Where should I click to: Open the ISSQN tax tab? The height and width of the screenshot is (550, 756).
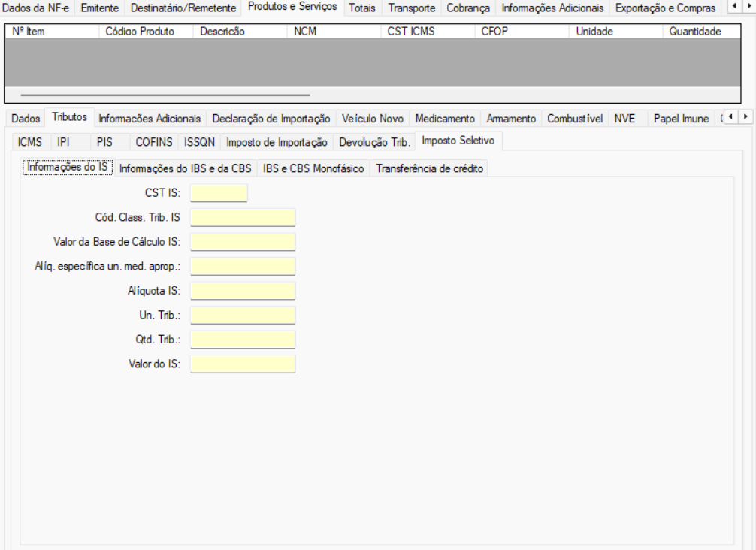click(x=199, y=142)
